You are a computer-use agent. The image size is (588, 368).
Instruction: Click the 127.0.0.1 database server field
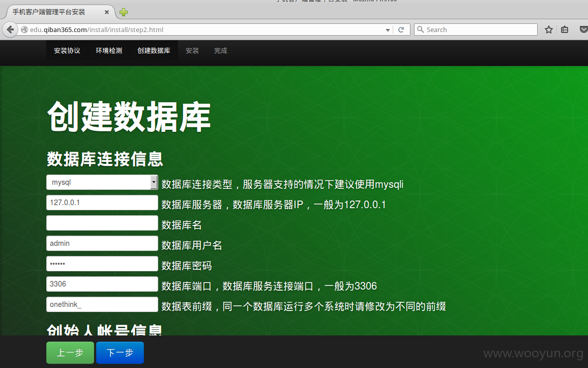[102, 203]
